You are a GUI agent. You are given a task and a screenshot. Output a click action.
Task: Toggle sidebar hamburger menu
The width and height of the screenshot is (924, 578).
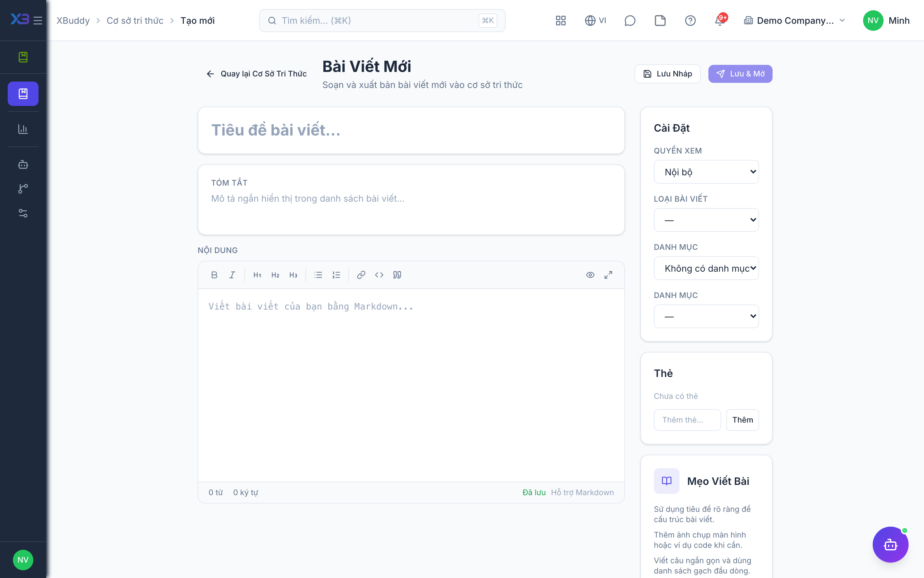click(38, 21)
